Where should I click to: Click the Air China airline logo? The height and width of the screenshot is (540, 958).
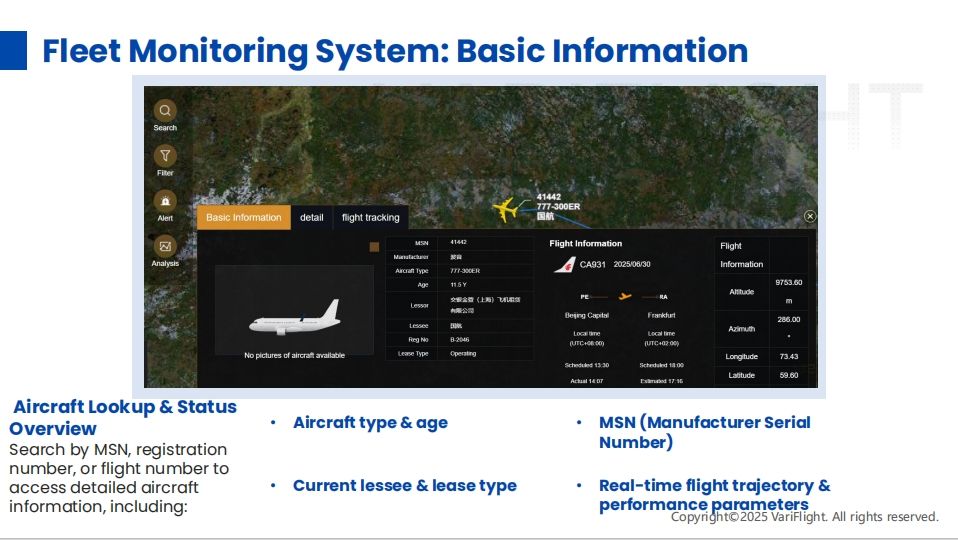click(x=565, y=265)
